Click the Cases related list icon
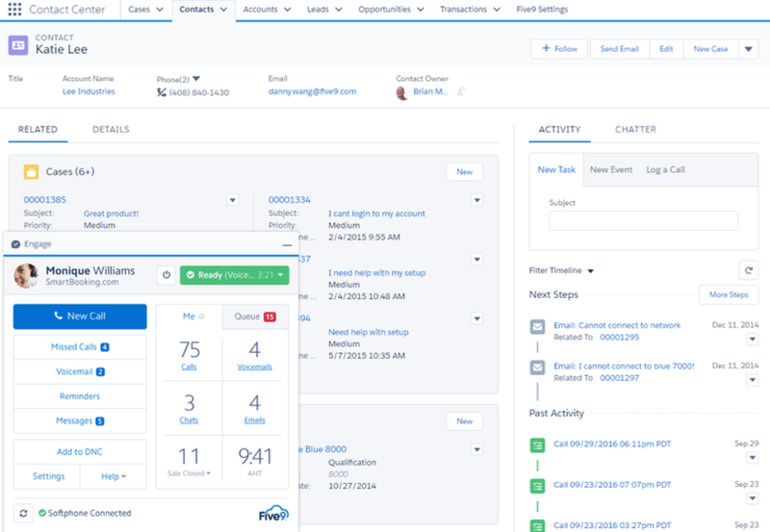This screenshot has width=770, height=532. [31, 172]
